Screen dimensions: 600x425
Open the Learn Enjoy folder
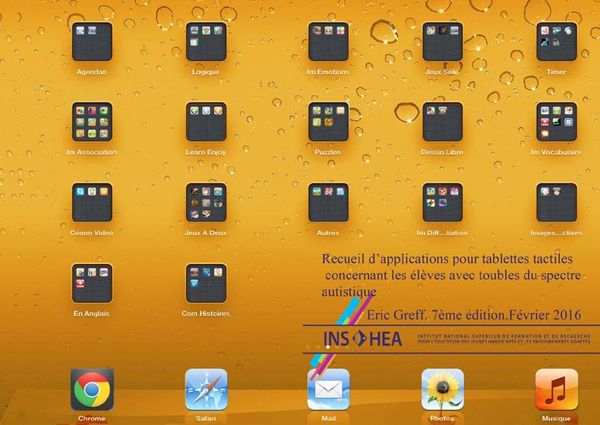tap(206, 122)
